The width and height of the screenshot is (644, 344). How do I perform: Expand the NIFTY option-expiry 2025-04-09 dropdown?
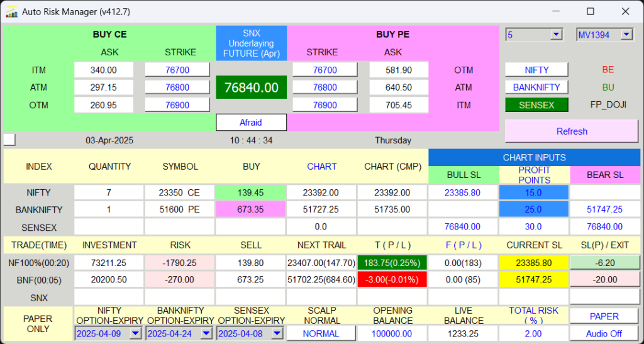pos(108,334)
